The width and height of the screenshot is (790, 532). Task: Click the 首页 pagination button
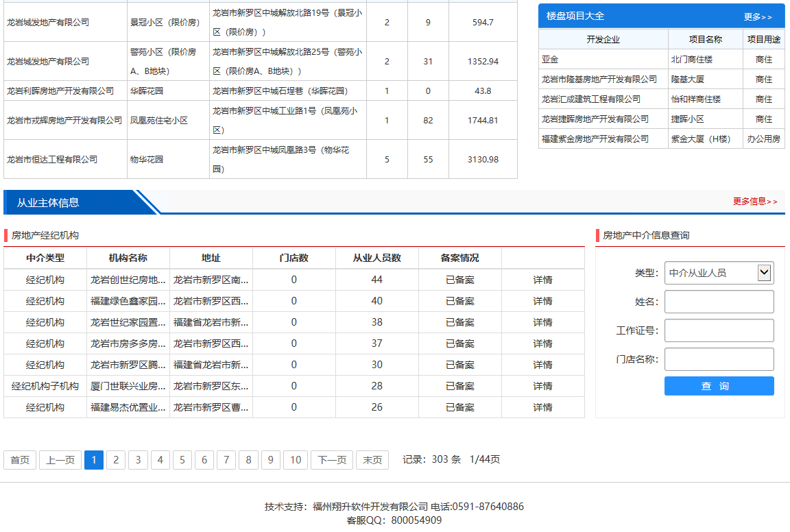point(20,460)
